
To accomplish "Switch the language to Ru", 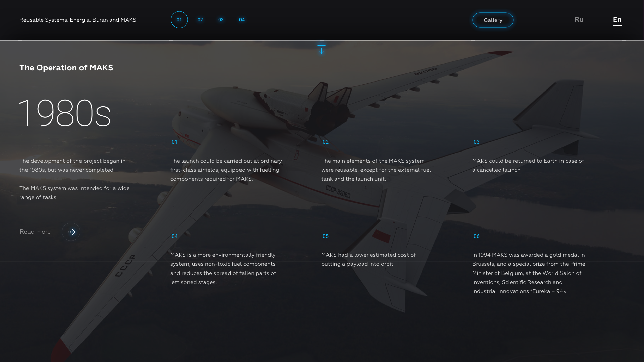I will (579, 19).
